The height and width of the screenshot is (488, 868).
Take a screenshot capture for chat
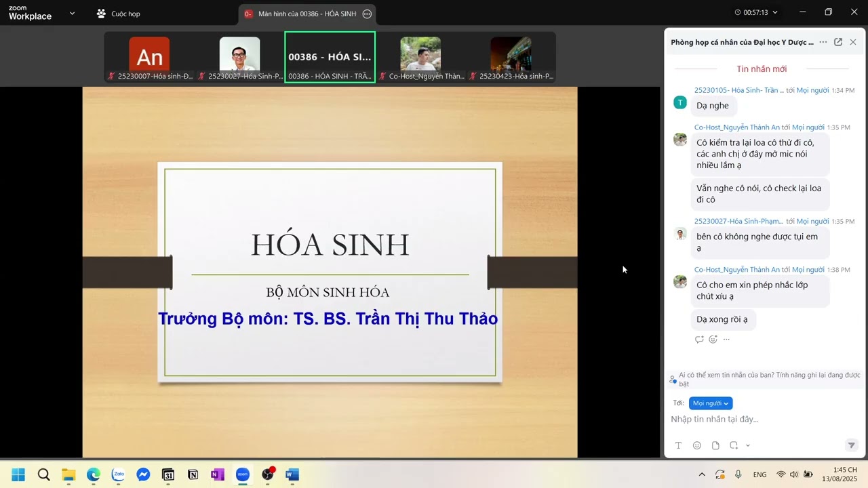734,445
